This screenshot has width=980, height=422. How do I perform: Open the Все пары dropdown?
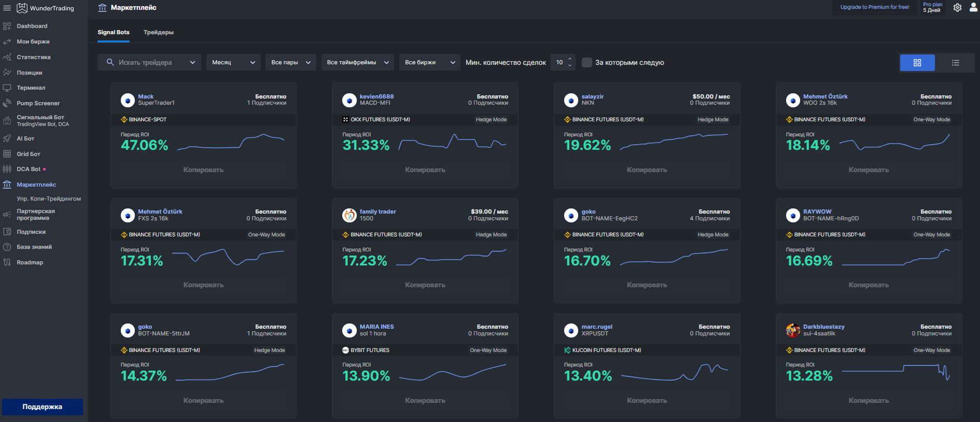(291, 62)
